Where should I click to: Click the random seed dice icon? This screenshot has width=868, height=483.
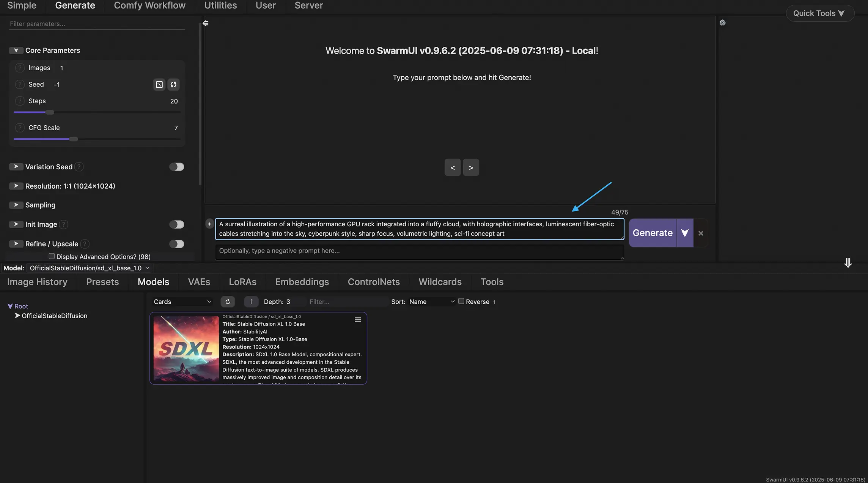pos(159,84)
